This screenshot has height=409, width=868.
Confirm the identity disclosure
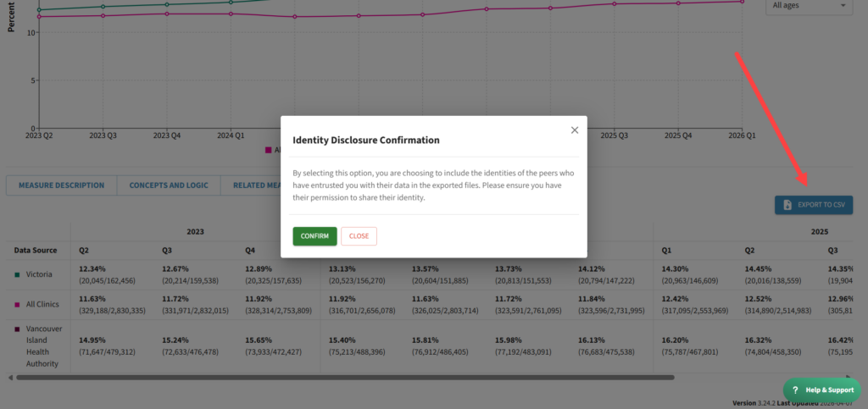(x=314, y=236)
